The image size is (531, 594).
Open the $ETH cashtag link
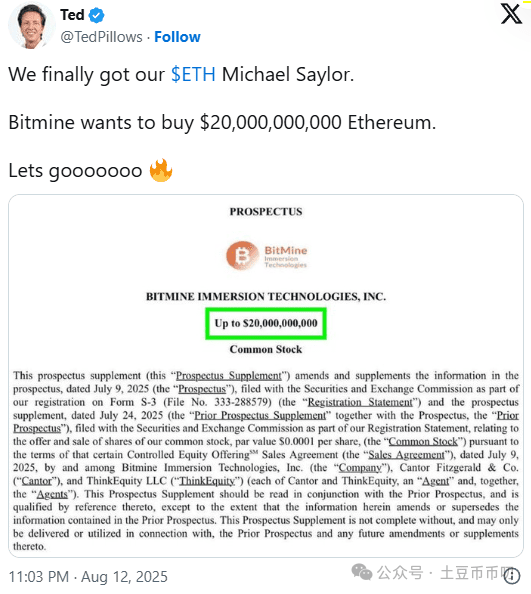193,74
